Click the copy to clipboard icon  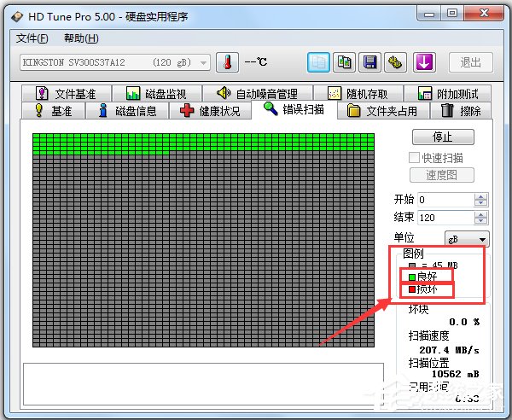319,62
